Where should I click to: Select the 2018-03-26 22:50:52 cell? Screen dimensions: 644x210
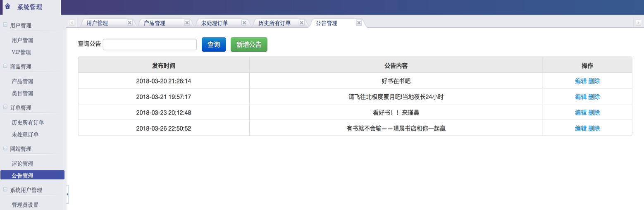164,128
